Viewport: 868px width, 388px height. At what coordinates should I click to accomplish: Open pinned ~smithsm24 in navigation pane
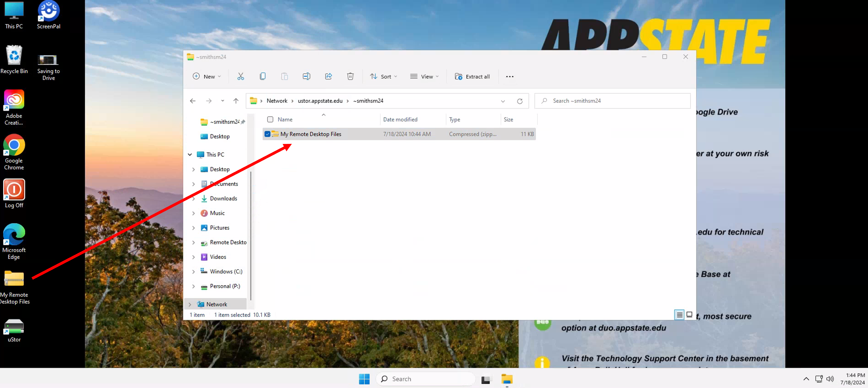[223, 122]
